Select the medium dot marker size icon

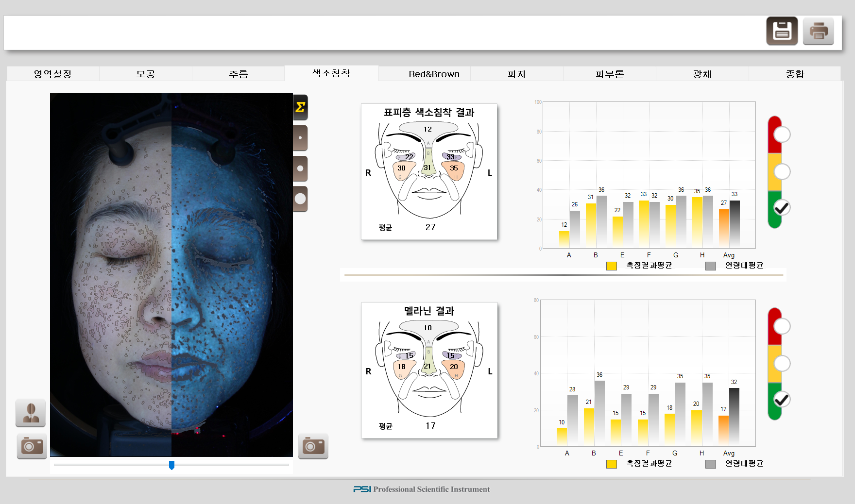click(x=300, y=168)
